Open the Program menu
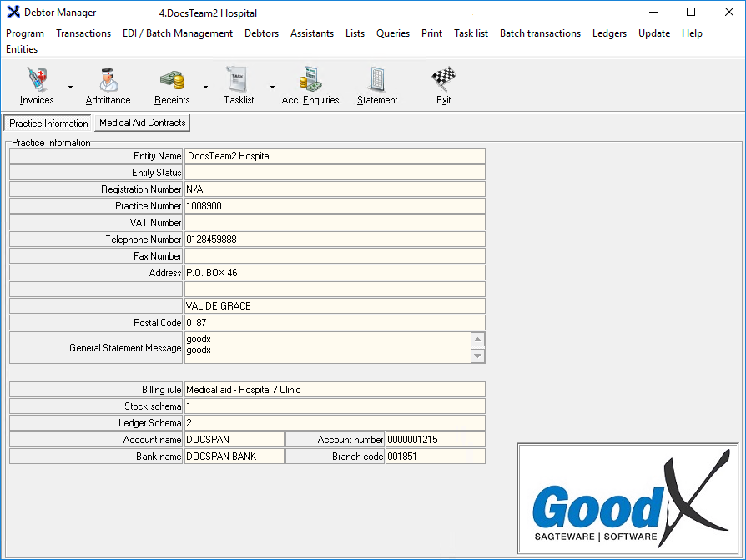The width and height of the screenshot is (746, 560). point(25,33)
